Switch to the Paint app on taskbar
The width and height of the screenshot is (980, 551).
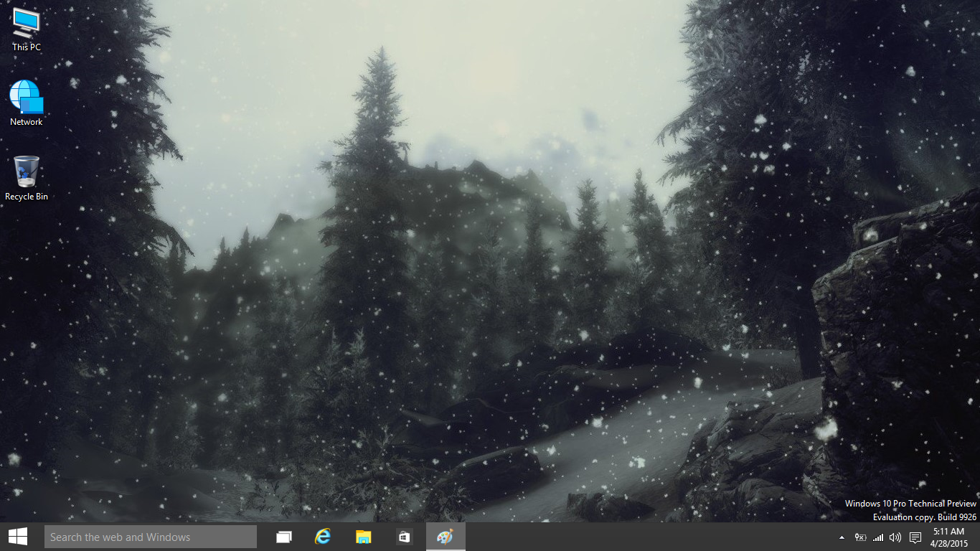(446, 537)
